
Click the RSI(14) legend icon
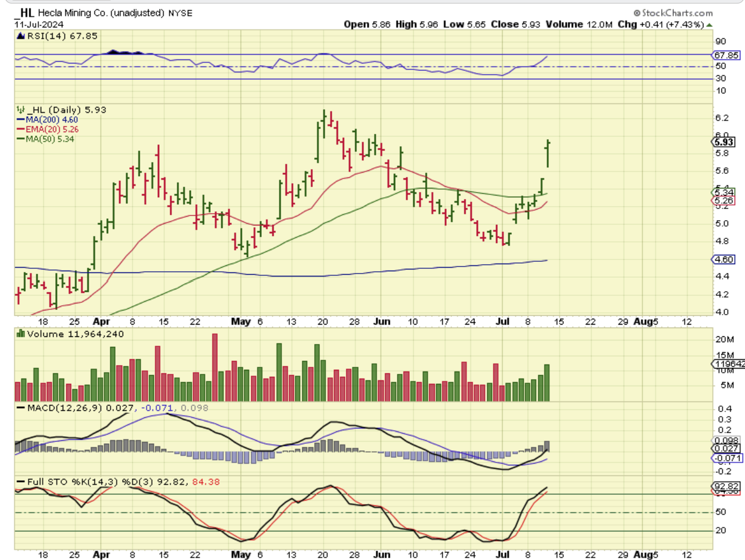21,36
